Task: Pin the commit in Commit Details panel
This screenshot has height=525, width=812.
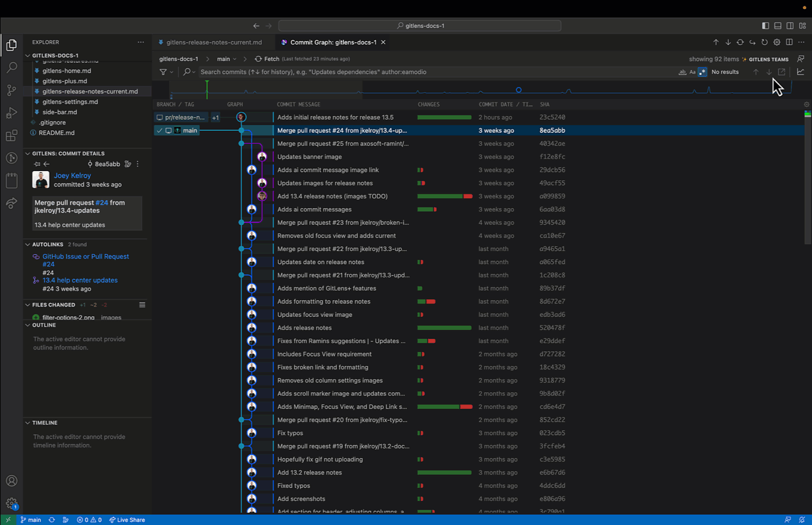Action: (x=38, y=164)
